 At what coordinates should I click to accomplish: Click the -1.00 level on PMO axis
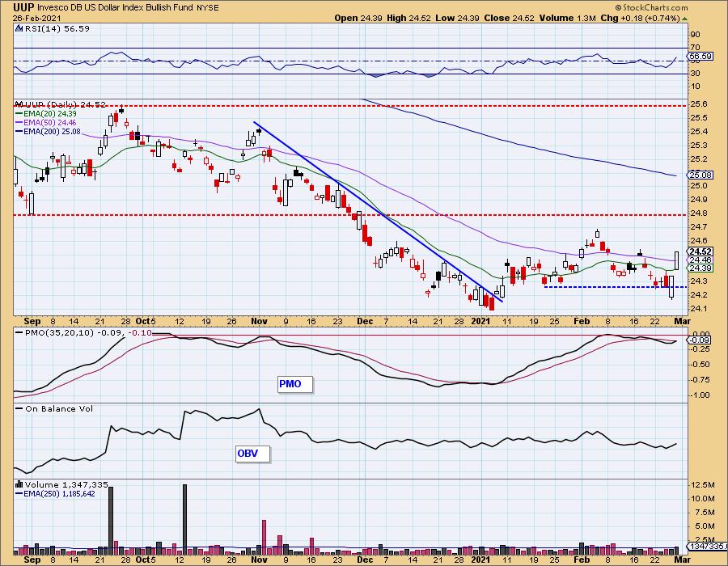tap(701, 395)
